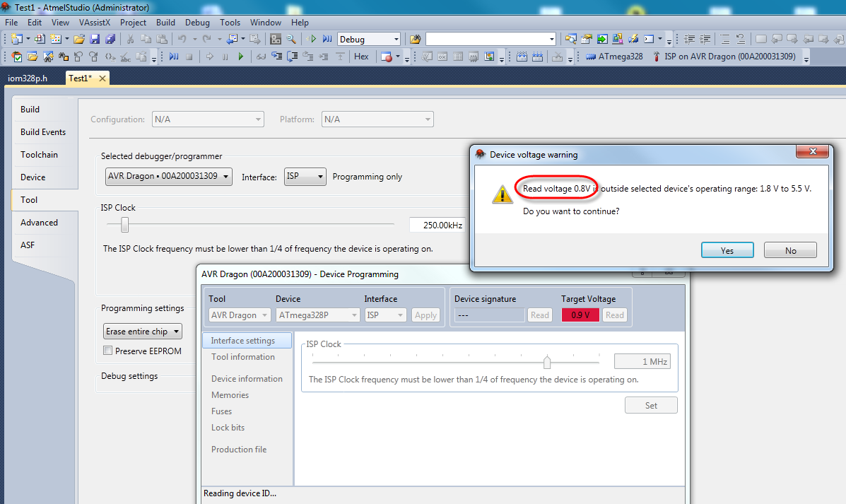Open the Solution Explorer icon

[571, 39]
